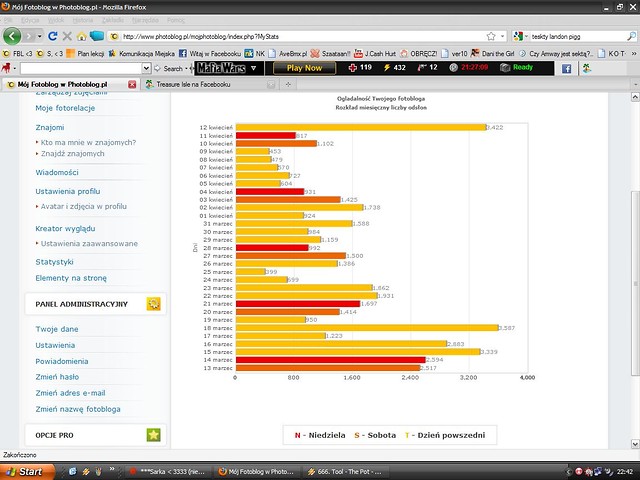Click the URL address field
The width and height of the screenshot is (640, 480).
[302, 36]
